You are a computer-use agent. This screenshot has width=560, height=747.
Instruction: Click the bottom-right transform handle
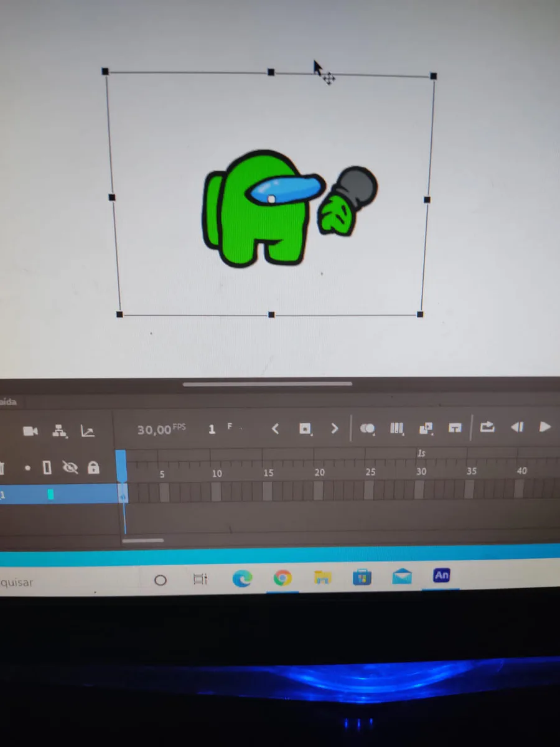[x=420, y=314]
